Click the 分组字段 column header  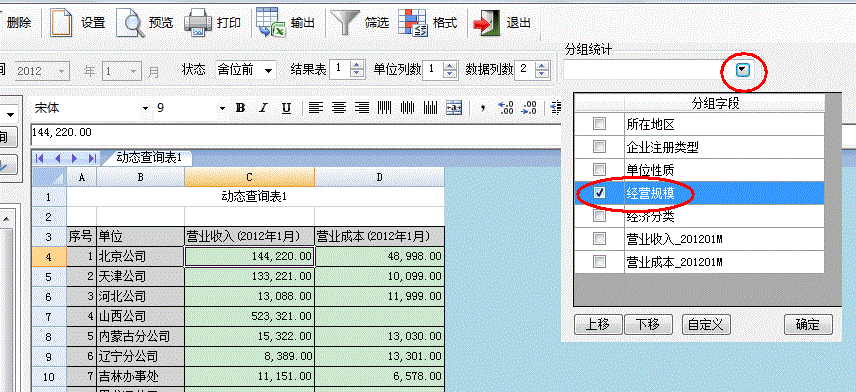[724, 103]
